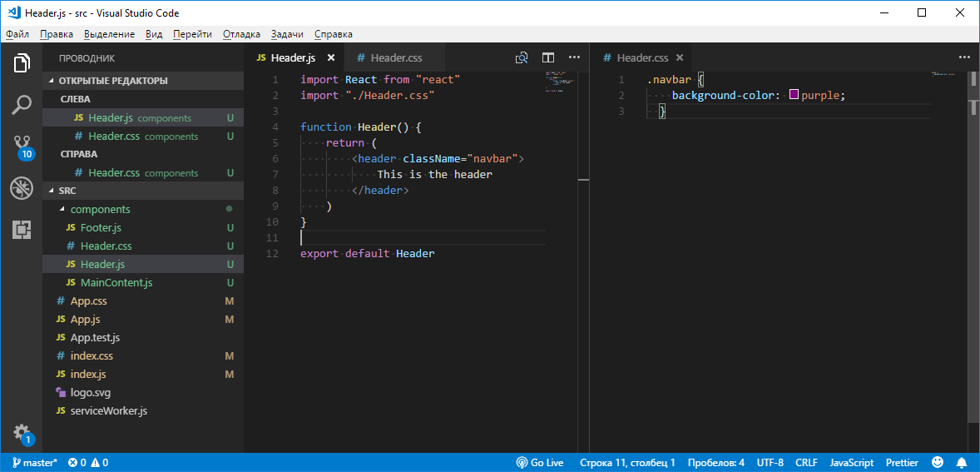Viewport: 980px width, 472px height.
Task: Change UTF-8 encoding in status bar
Action: pos(770,463)
